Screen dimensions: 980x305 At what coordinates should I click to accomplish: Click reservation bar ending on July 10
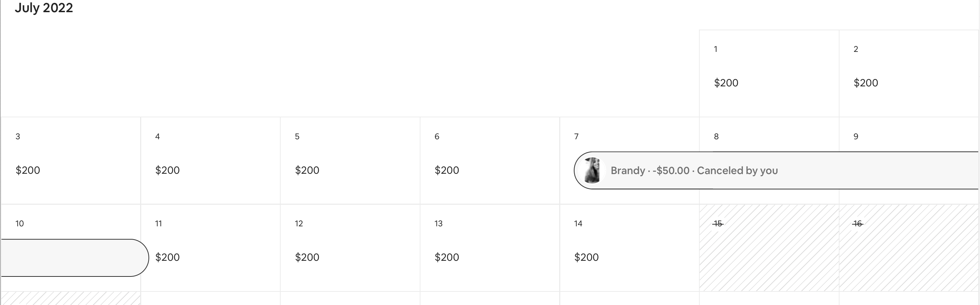[72, 258]
